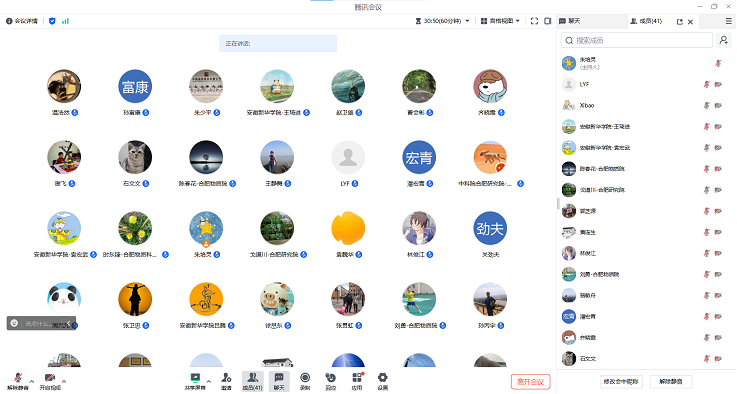Open the 应用 apps icon

[x=357, y=381]
